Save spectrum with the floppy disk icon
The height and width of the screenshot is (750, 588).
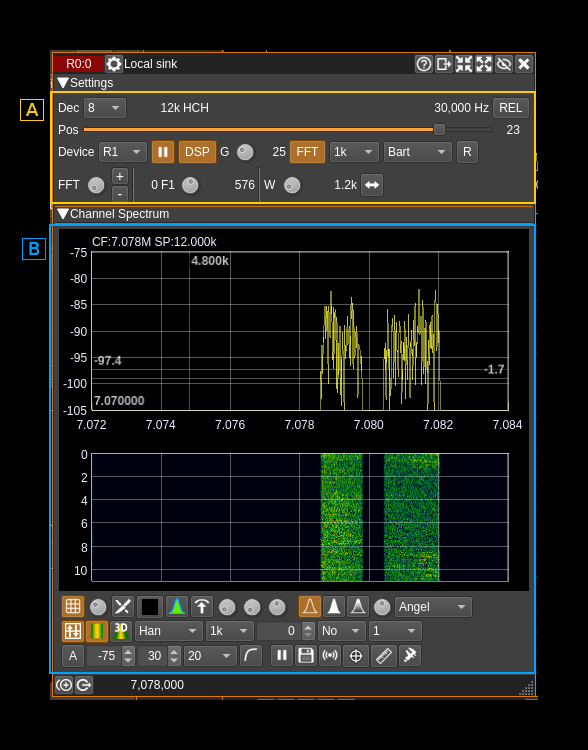click(306, 655)
